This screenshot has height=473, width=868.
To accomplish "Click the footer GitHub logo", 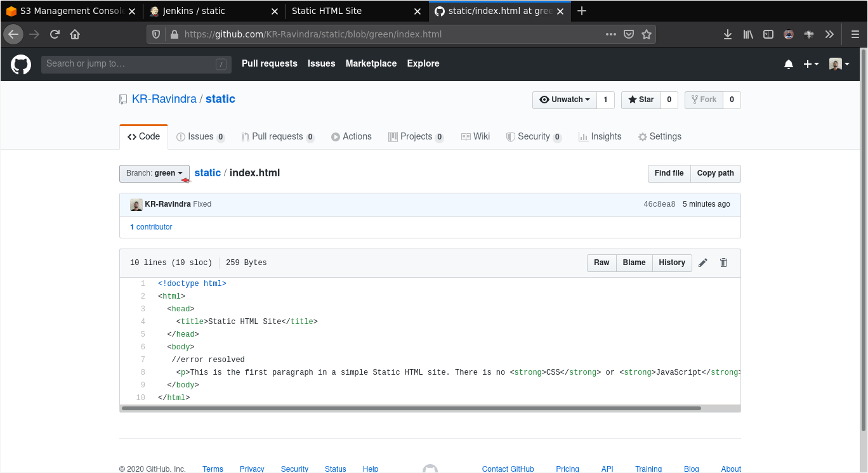I will [430, 469].
